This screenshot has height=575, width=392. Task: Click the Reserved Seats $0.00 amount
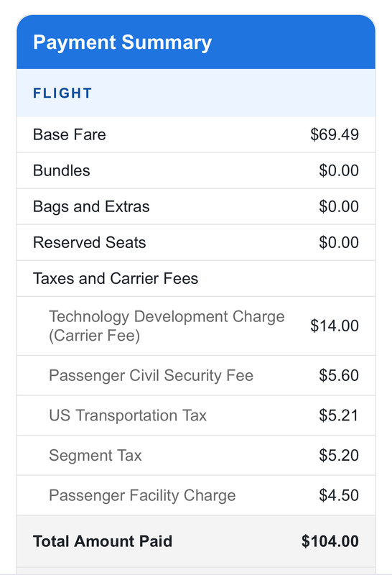point(339,242)
